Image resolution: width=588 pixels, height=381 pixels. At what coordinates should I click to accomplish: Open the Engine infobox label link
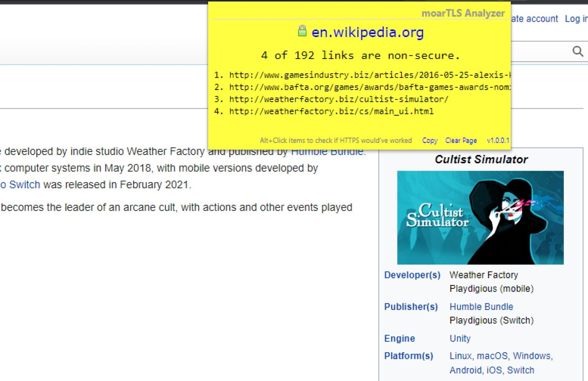tap(399, 339)
